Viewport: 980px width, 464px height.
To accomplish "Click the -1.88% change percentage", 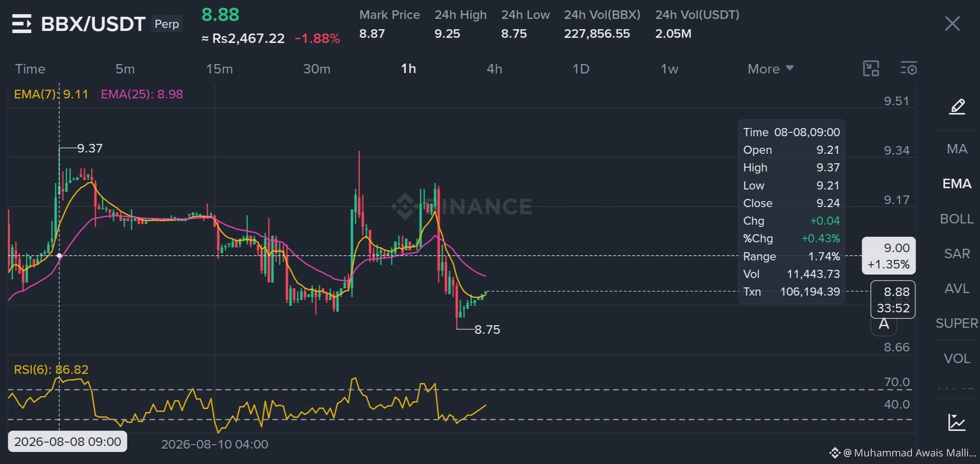I will coord(317,39).
